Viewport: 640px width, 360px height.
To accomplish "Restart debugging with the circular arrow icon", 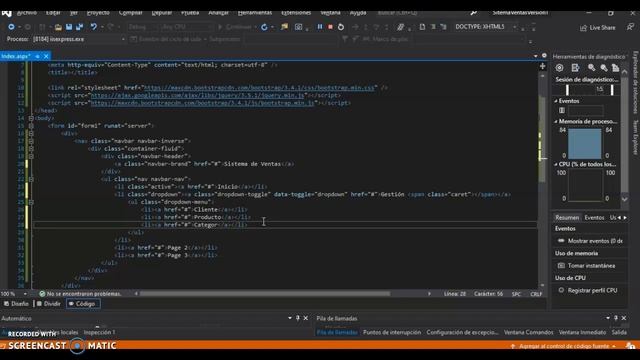I will coord(341,27).
